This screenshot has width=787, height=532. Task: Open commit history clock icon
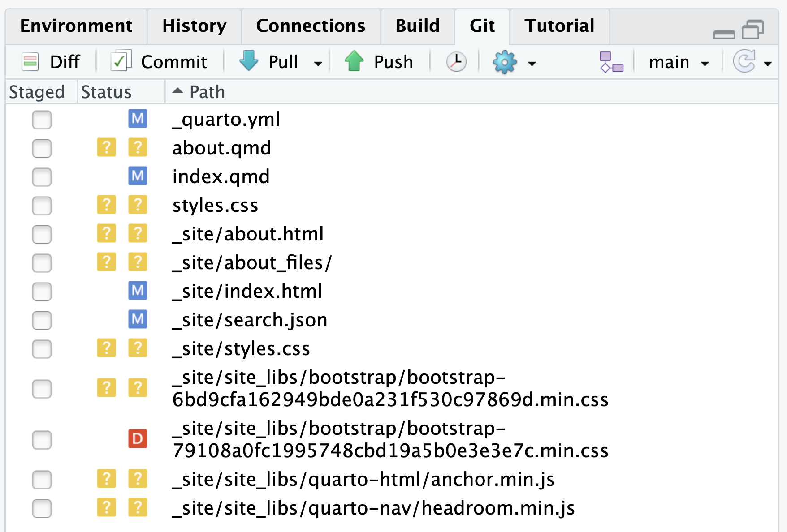(x=456, y=62)
